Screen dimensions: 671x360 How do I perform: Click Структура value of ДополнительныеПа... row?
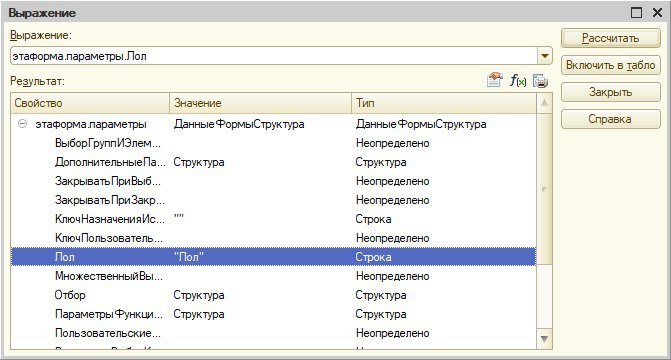point(199,162)
